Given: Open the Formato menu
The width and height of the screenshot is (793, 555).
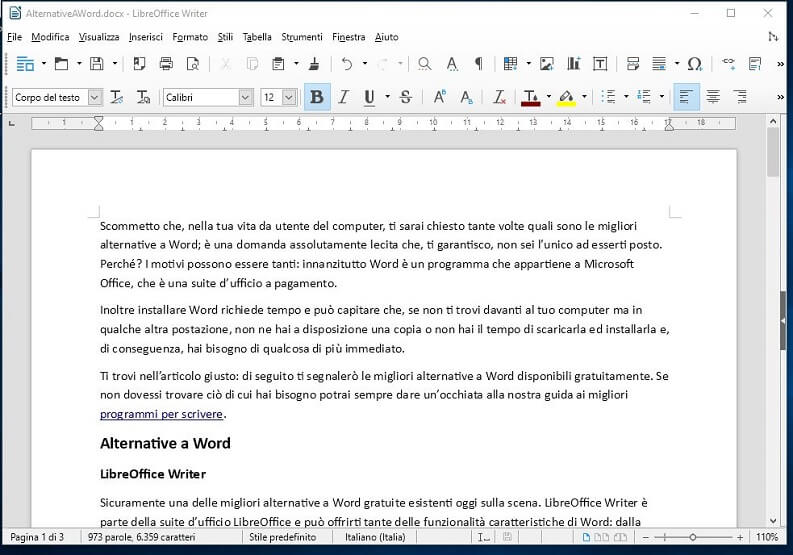Looking at the screenshot, I should pyautogui.click(x=190, y=37).
